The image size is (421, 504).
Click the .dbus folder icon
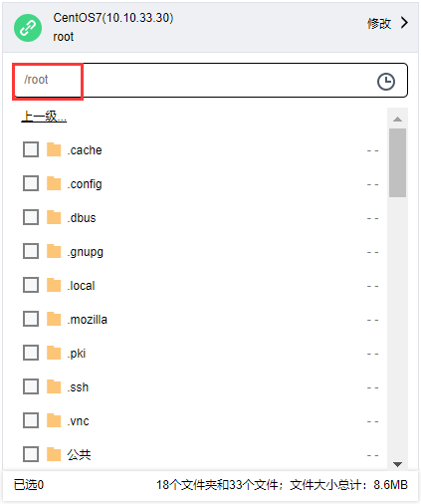54,217
